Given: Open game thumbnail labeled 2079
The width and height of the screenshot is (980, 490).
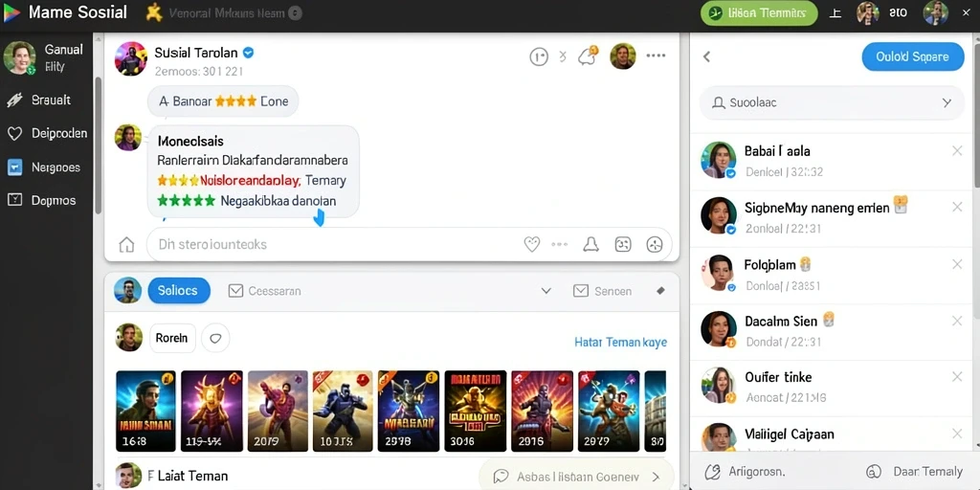Looking at the screenshot, I should (x=278, y=411).
